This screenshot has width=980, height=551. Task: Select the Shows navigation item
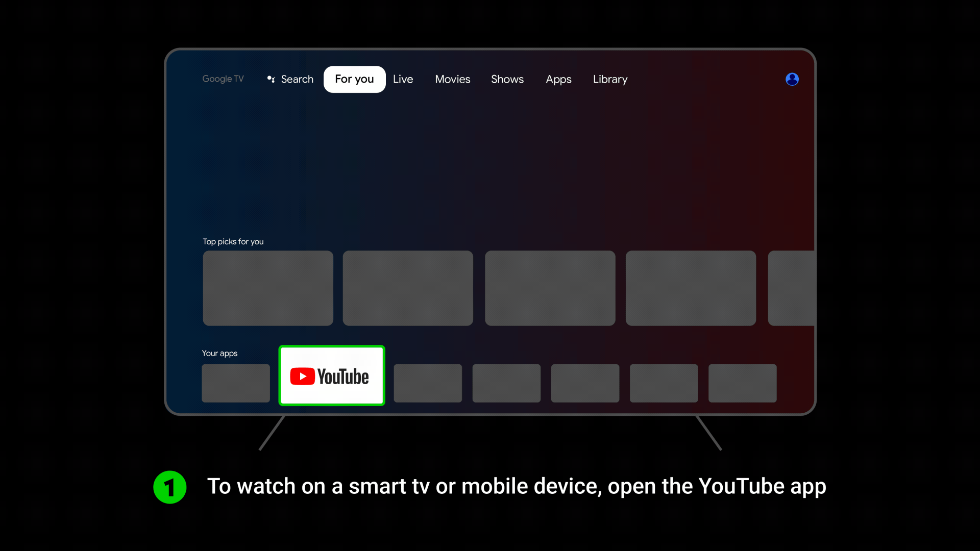click(x=507, y=80)
